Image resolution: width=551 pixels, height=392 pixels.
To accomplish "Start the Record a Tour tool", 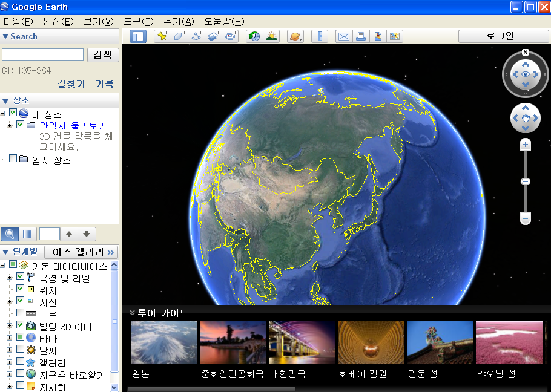I will pos(230,36).
